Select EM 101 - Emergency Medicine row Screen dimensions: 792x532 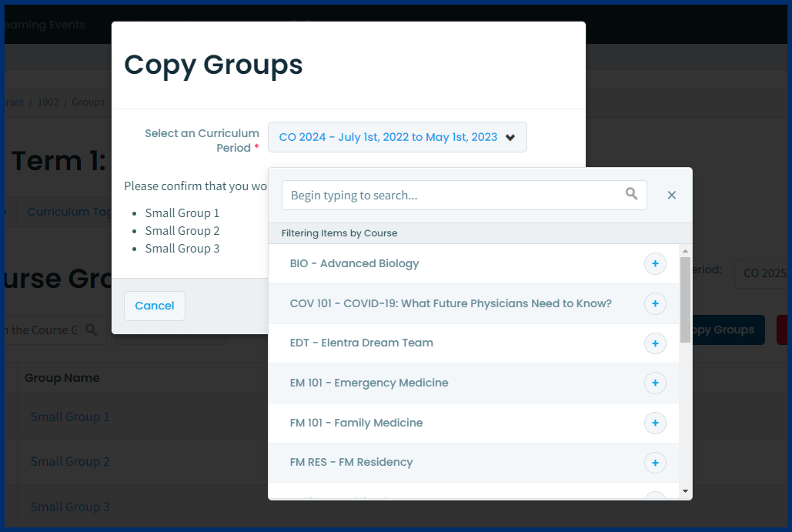(x=473, y=383)
